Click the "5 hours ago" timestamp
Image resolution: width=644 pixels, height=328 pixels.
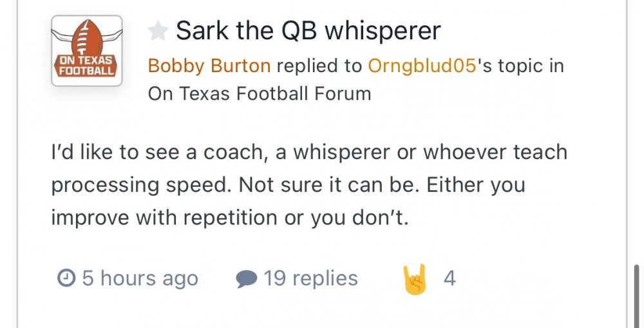point(140,278)
